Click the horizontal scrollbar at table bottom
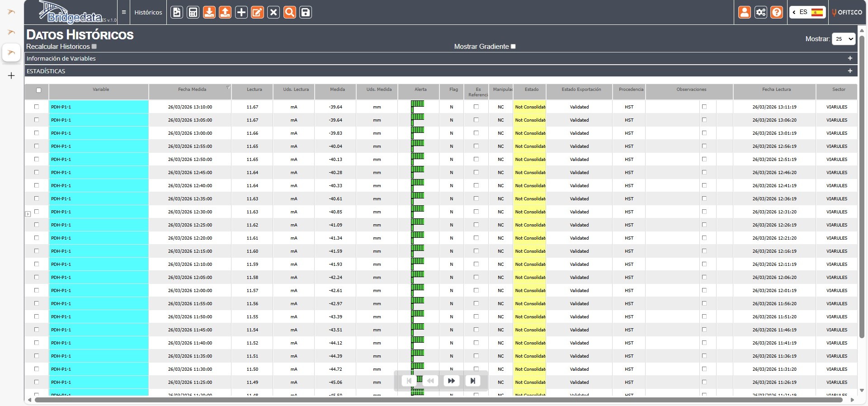 (x=439, y=400)
